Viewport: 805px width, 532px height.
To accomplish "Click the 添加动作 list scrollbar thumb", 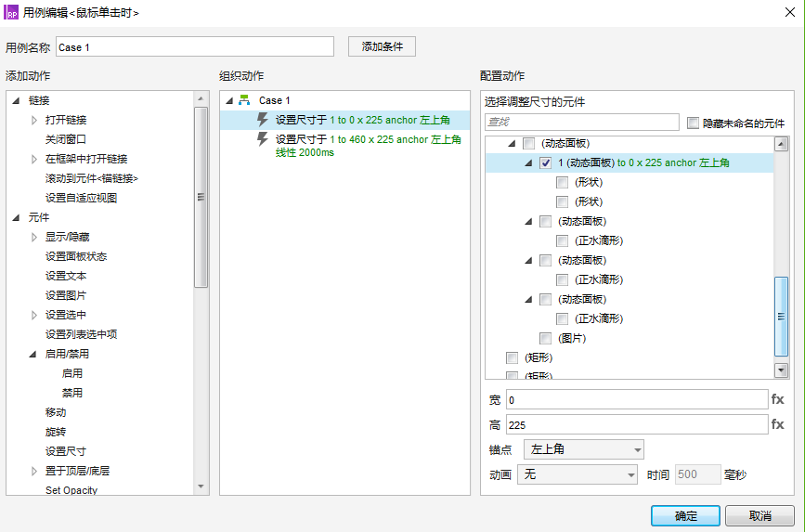I will pyautogui.click(x=201, y=197).
